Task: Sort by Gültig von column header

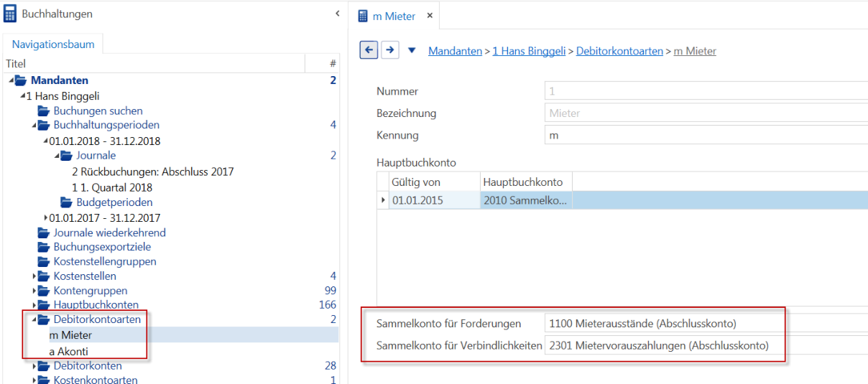Action: [x=433, y=182]
